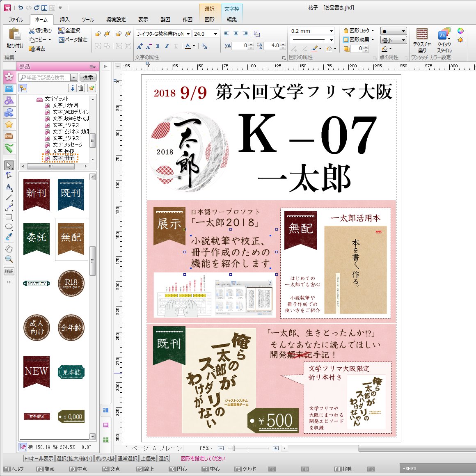Click add-to-favorites star icon in parts panel

tap(92, 88)
